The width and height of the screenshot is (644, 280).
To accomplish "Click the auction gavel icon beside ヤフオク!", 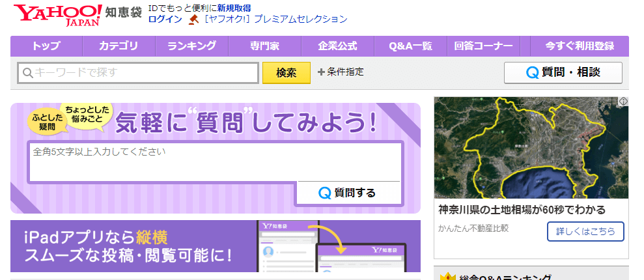I will pos(193,20).
